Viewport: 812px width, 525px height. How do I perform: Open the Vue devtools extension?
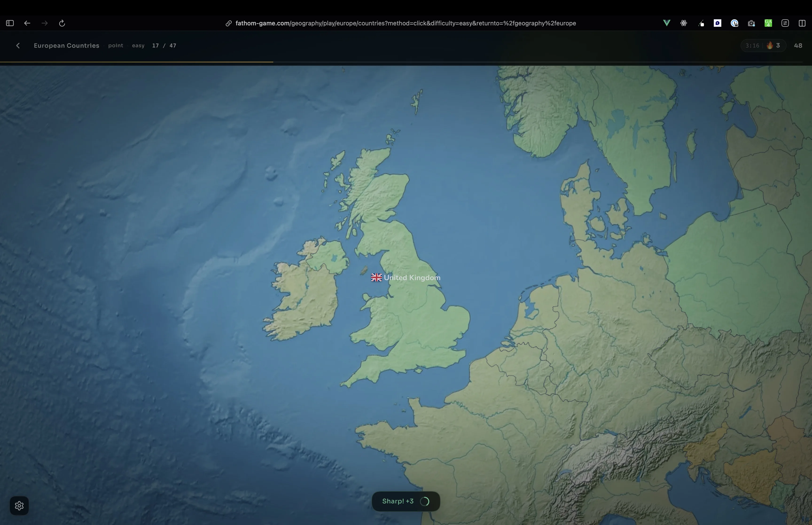(667, 23)
